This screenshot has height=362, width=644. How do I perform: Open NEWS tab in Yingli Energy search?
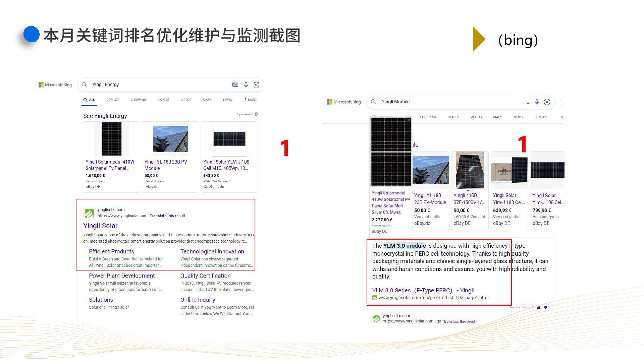point(227,100)
